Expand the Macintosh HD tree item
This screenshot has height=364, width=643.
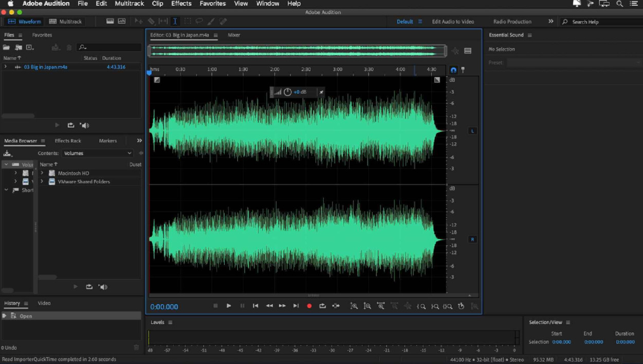[x=42, y=173]
